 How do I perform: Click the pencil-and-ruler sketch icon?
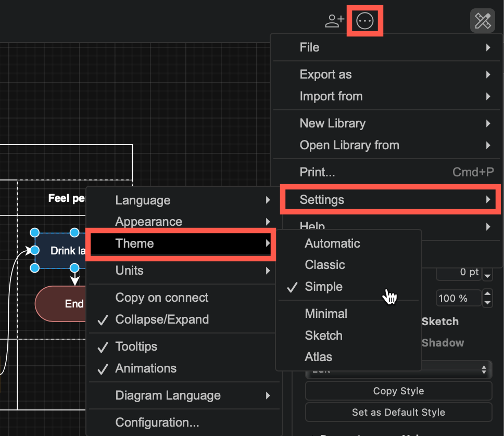[x=482, y=21]
